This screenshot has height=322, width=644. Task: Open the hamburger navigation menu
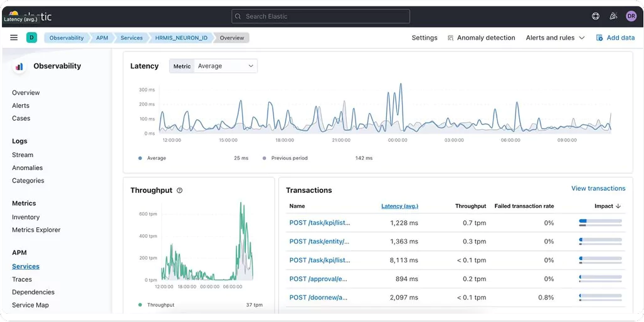coord(14,38)
